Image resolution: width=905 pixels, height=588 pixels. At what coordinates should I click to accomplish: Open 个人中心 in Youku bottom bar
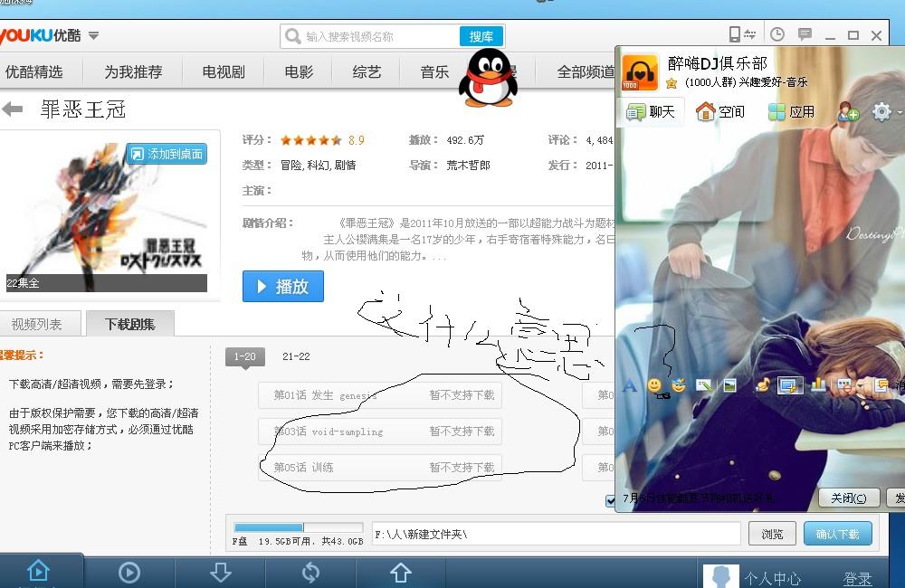click(772, 578)
